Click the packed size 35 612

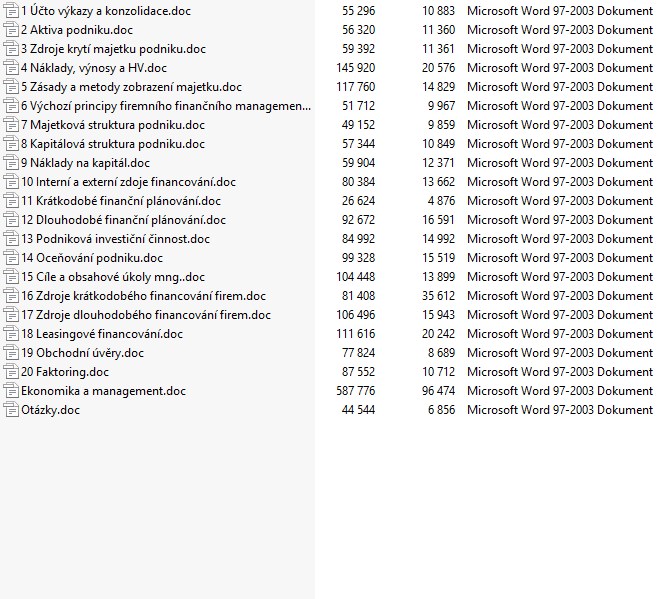point(439,296)
